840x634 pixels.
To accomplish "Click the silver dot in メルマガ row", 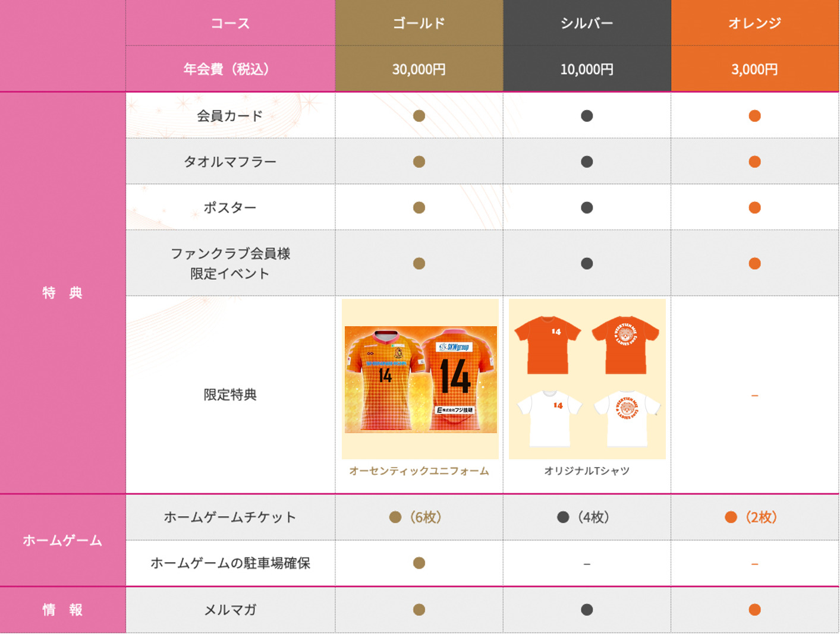I will 587,609.
